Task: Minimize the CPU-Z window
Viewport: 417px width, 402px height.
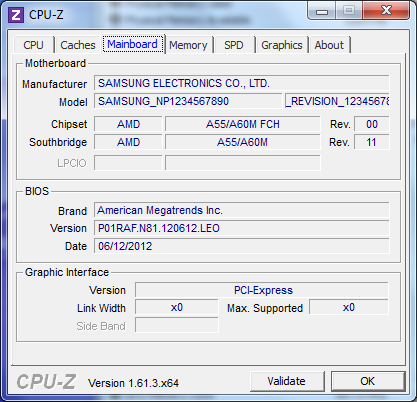Action: [x=322, y=11]
